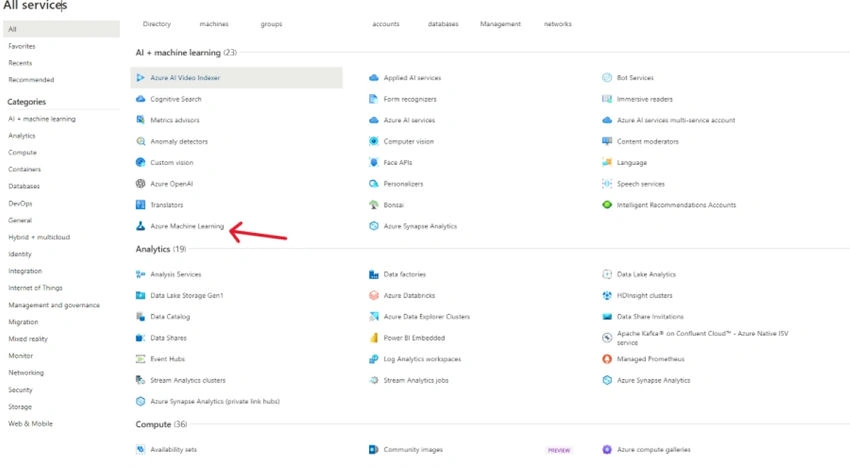The width and height of the screenshot is (850, 468).
Task: Select the DevOps category
Action: 20,203
